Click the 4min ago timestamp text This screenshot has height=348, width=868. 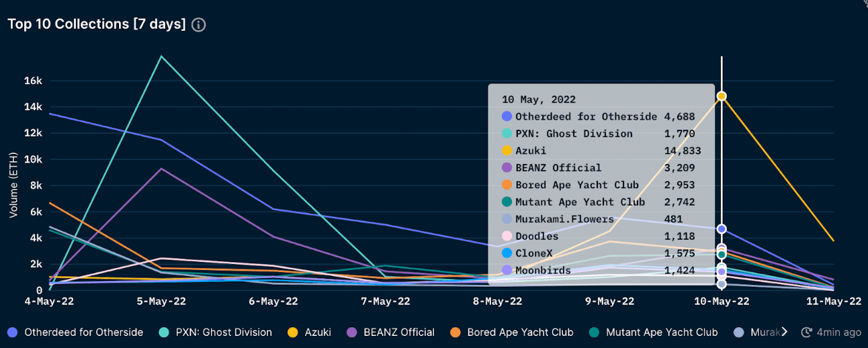point(840,332)
